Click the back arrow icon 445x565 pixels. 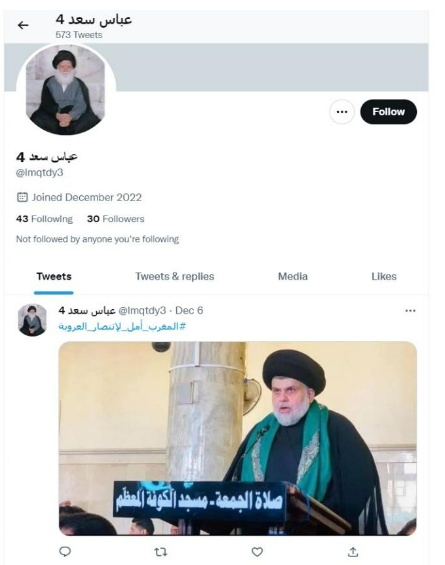pos(23,25)
